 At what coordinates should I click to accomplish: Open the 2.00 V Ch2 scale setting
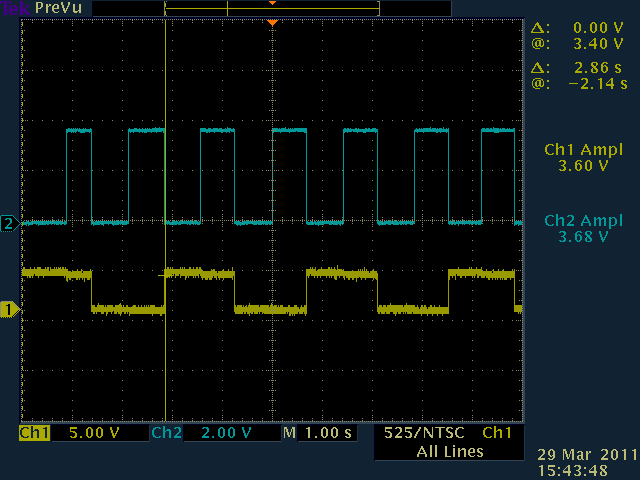[x=222, y=433]
